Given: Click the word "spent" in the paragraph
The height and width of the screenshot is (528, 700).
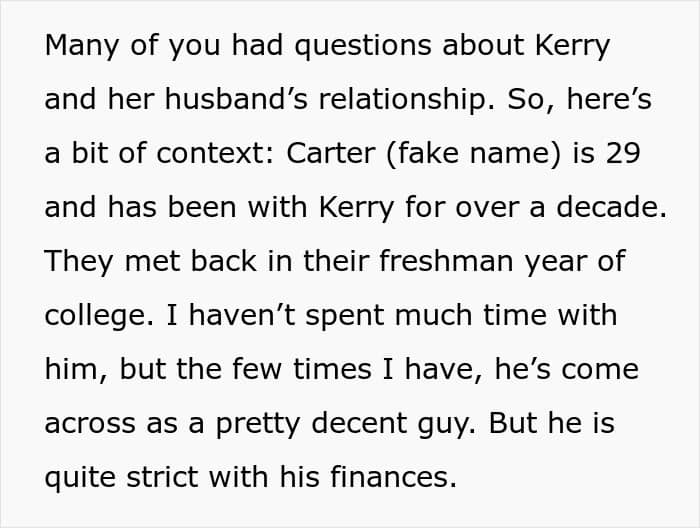Looking at the screenshot, I should point(344,317).
